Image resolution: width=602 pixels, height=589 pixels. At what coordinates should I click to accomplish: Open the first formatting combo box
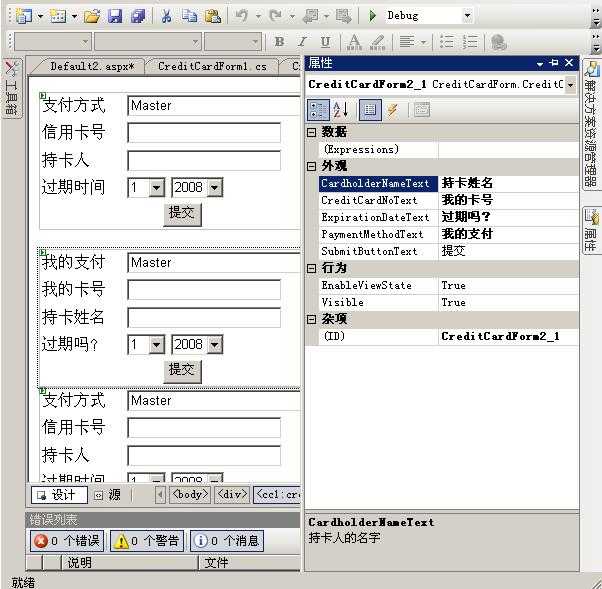[53, 42]
